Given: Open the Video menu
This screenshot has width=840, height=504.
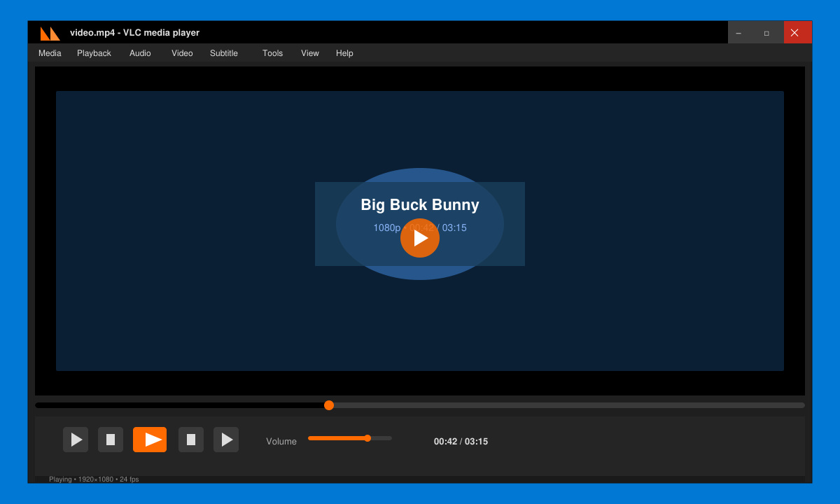Looking at the screenshot, I should 182,53.
